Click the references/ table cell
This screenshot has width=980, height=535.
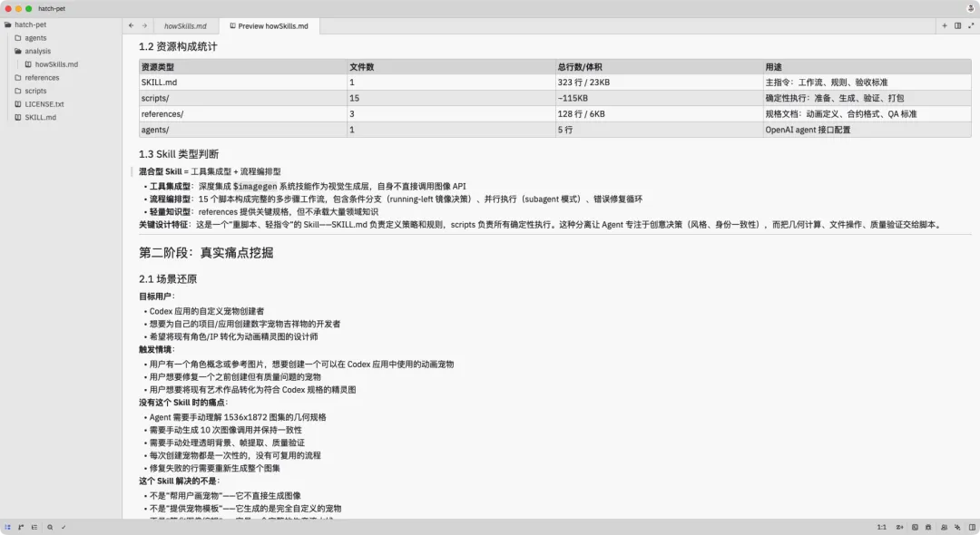(x=243, y=113)
